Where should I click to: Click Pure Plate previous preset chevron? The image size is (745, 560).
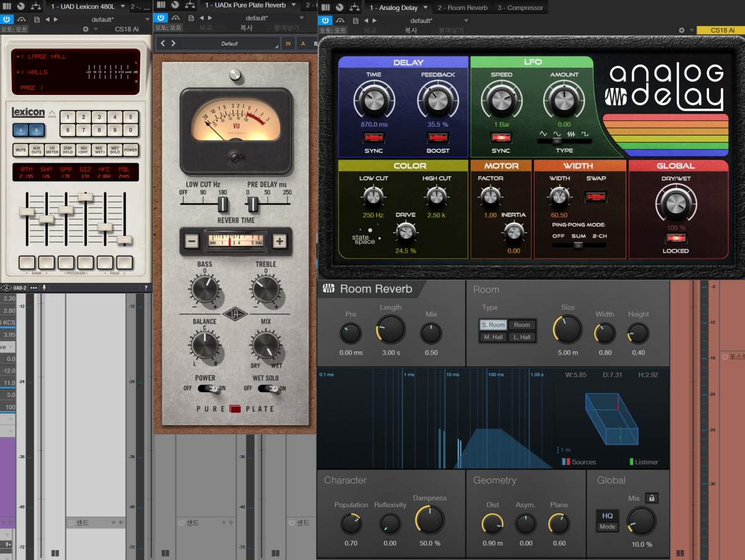coord(163,43)
